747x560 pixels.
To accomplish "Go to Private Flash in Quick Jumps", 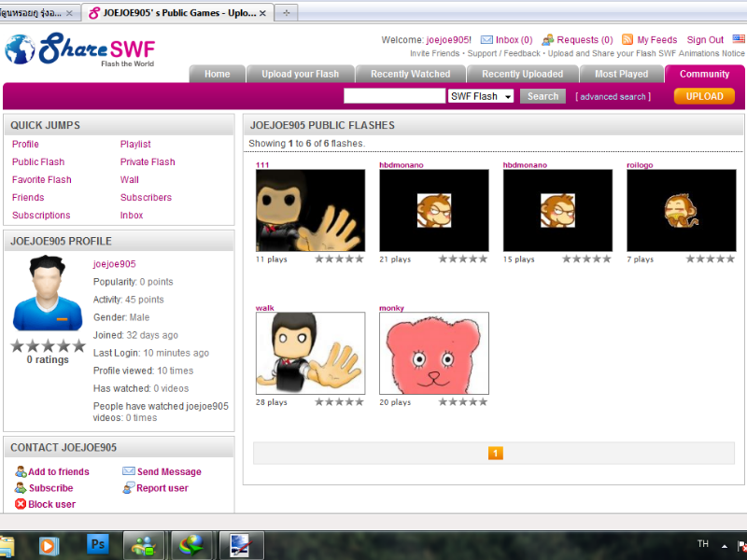I will 148,161.
